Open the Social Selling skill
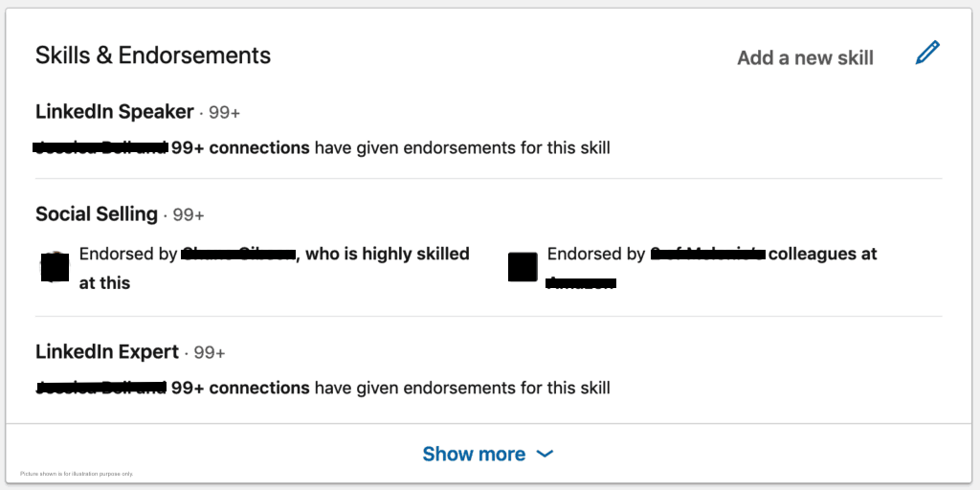Screen dimensions: 980x490 97,214
